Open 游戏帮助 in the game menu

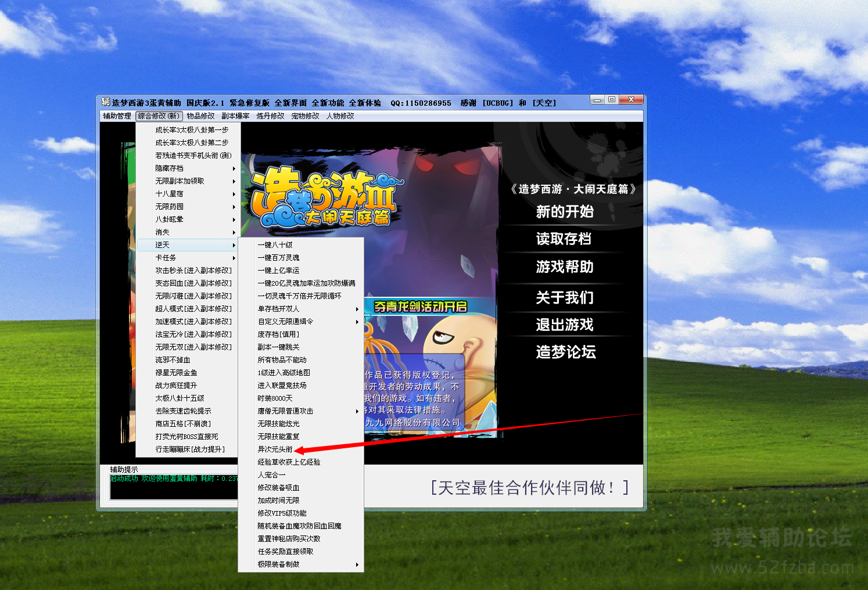click(x=565, y=267)
